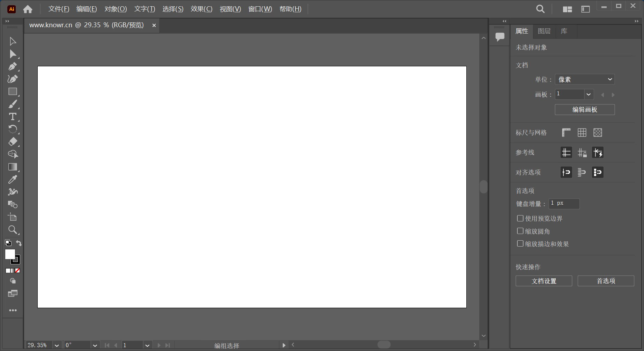The width and height of the screenshot is (644, 351).
Task: Open the 文件(F) menu
Action: point(59,9)
